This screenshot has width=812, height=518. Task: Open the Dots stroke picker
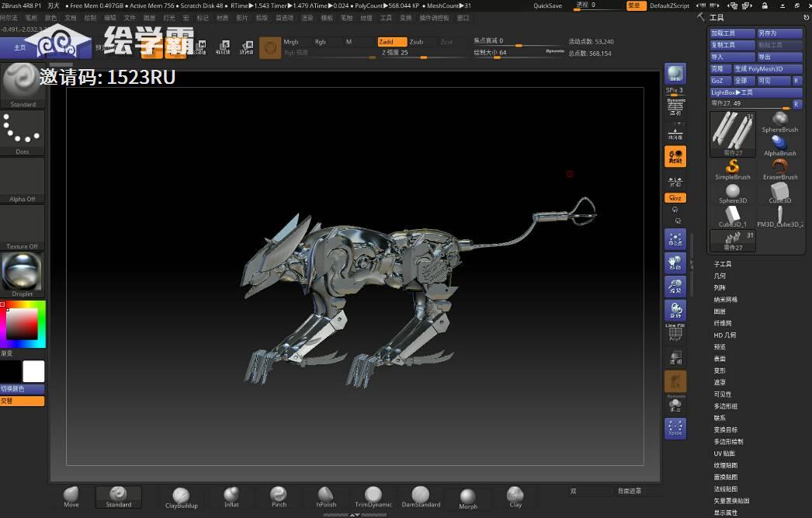click(23, 133)
